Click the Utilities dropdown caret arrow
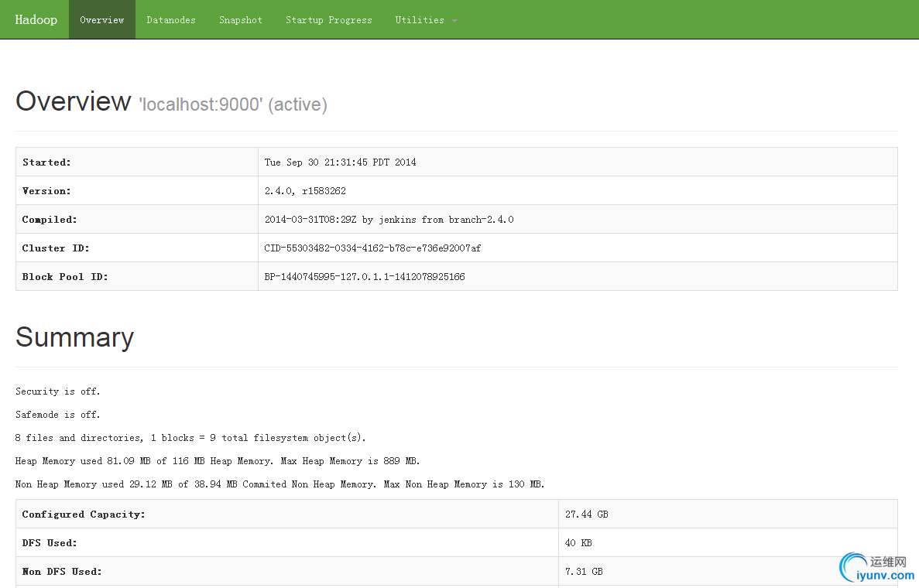The height and width of the screenshot is (588, 919). (454, 21)
